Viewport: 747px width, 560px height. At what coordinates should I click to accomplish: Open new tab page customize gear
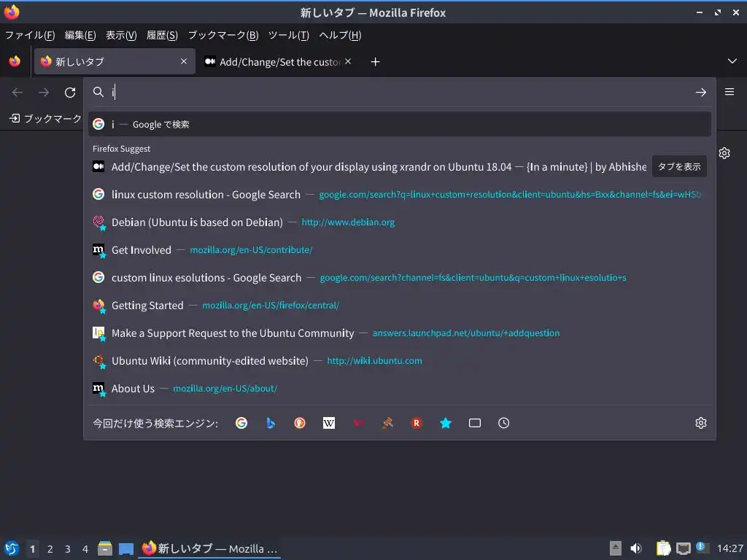click(x=724, y=153)
